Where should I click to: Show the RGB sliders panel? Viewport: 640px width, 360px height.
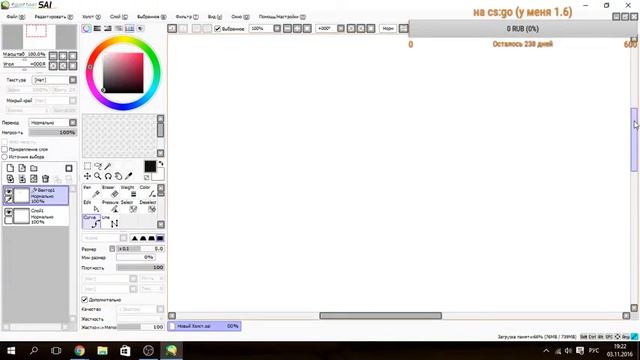97,28
